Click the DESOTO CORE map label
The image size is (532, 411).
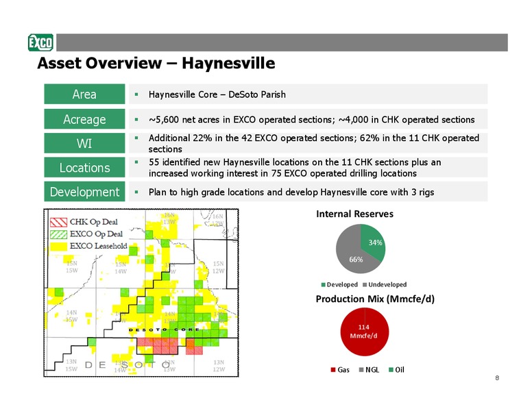coord(164,329)
